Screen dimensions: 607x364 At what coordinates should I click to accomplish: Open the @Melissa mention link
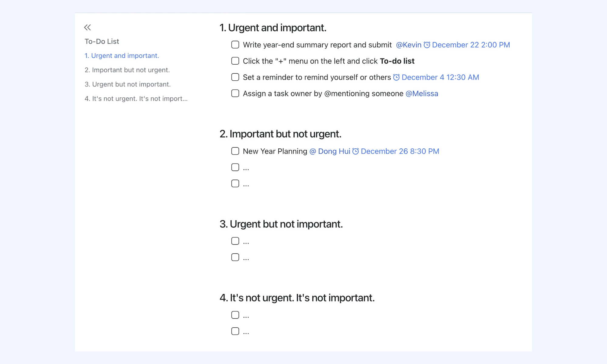(422, 93)
